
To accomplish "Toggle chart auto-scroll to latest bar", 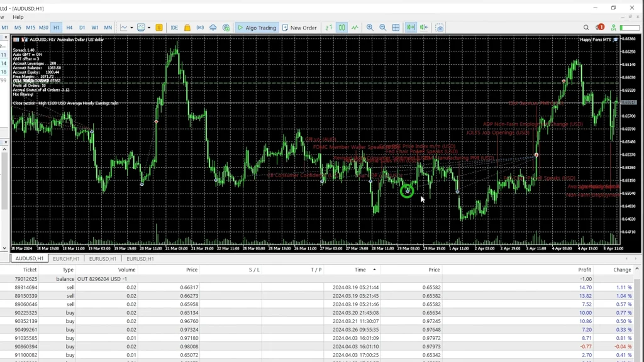I will pos(411,28).
